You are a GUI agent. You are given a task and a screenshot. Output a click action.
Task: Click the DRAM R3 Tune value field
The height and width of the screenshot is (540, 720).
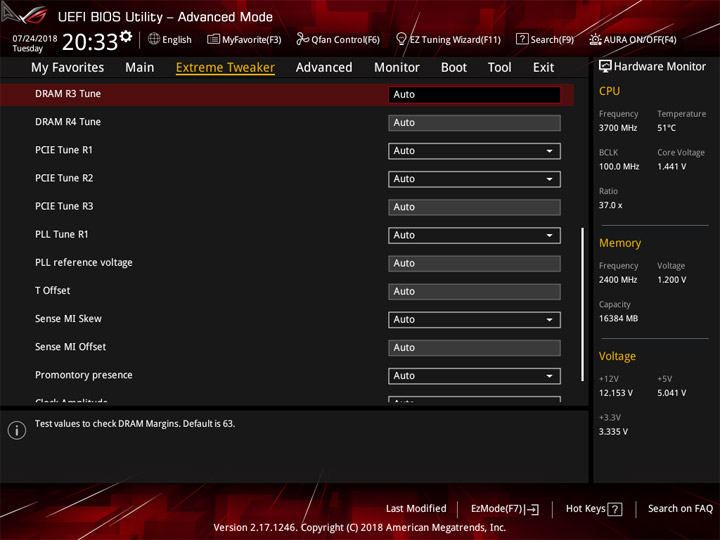tap(474, 95)
